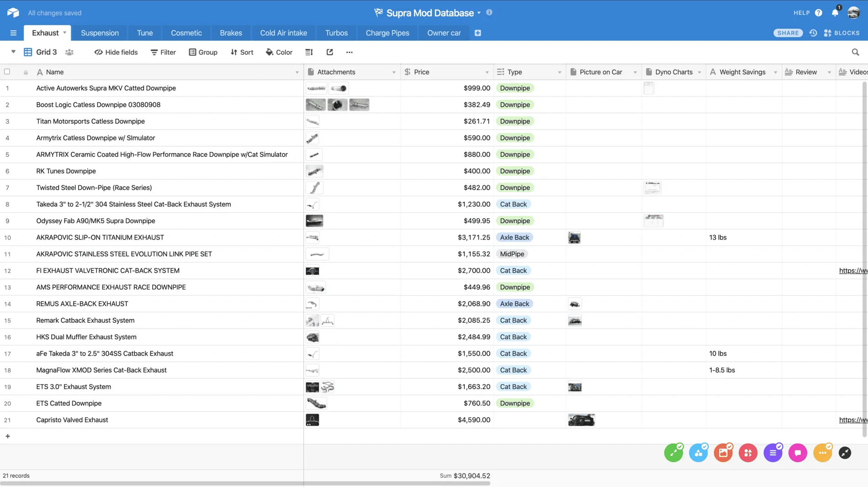Switch to the Charge Pipes tab
This screenshot has height=487, width=868.
pyautogui.click(x=387, y=33)
